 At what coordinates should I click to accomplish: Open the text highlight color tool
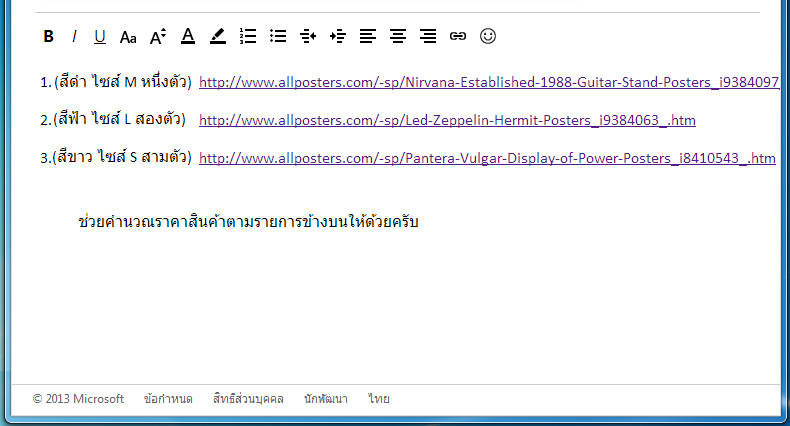pyautogui.click(x=218, y=37)
